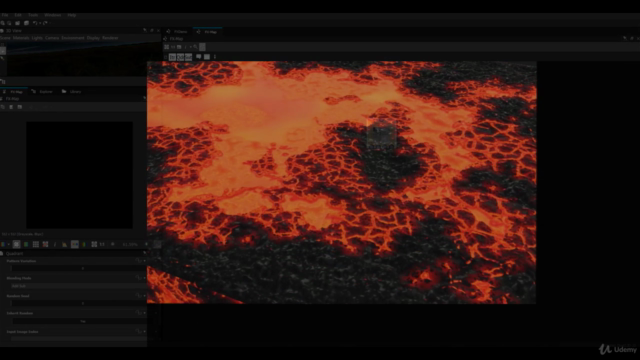Viewport: 640px width, 360px height.
Task: Click the black 2D view preview
Action: tap(80, 175)
